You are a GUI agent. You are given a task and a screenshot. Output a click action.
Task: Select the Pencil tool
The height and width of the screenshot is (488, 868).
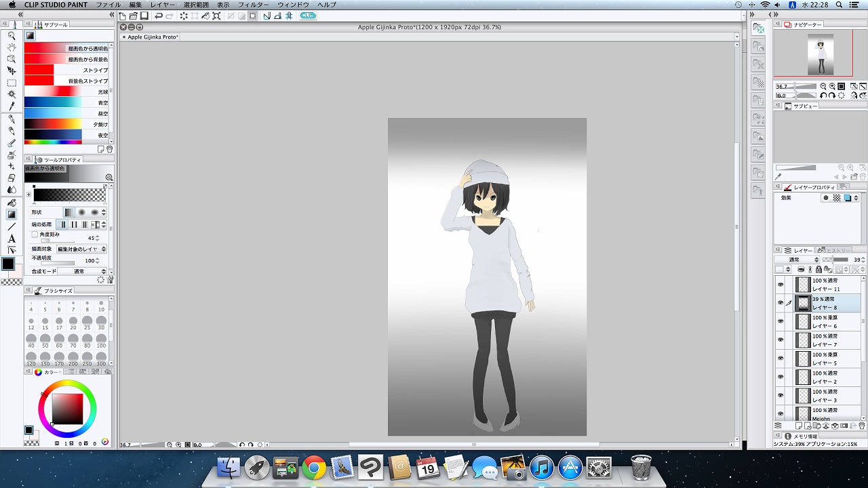[x=12, y=131]
